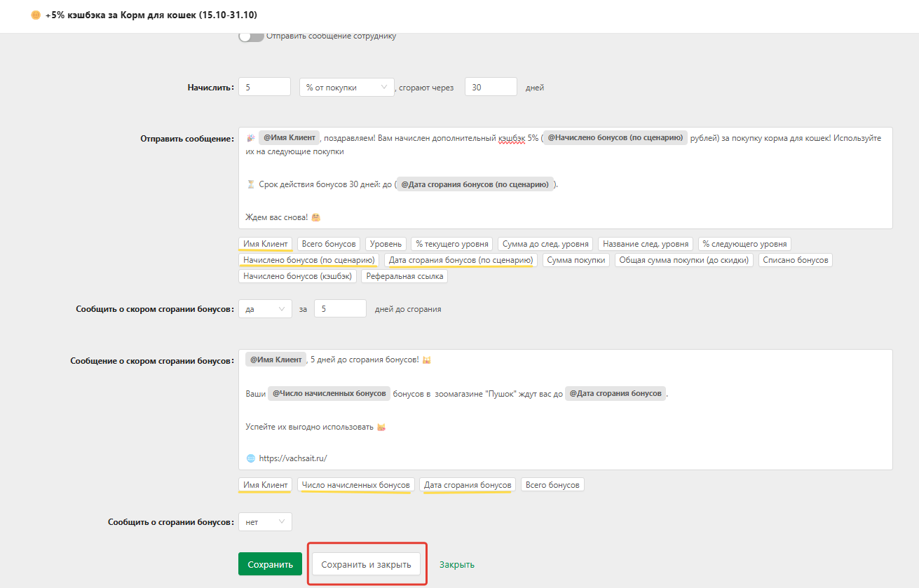Image resolution: width=919 pixels, height=588 pixels.
Task: Click the 'Закрыть' link
Action: point(457,564)
